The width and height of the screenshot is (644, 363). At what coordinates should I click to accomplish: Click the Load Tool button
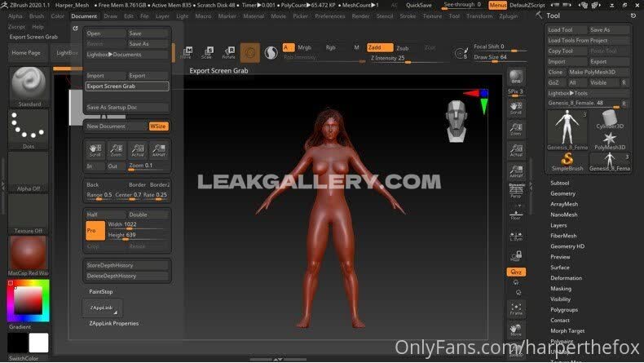(567, 30)
